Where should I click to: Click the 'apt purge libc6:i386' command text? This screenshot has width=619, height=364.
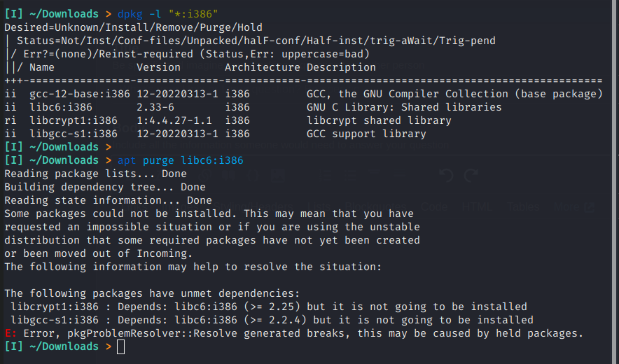[181, 160]
